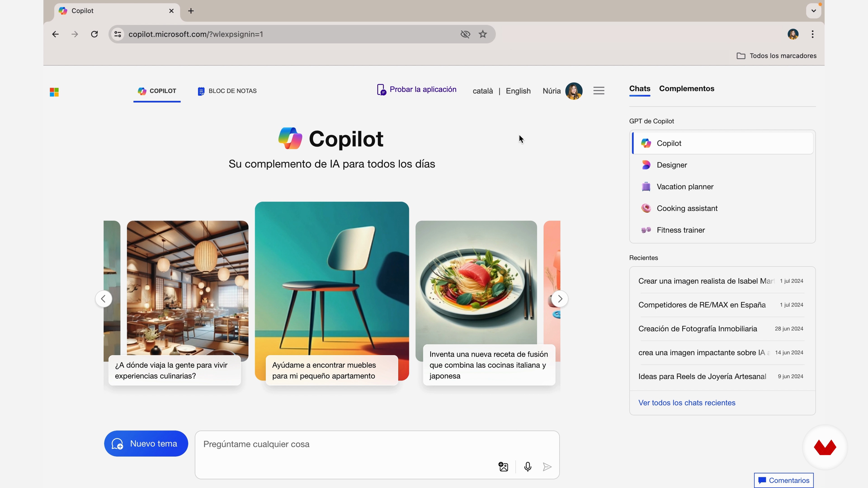Click prompt about muebles para pequeño apartamento
868x488 pixels.
pos(332,371)
